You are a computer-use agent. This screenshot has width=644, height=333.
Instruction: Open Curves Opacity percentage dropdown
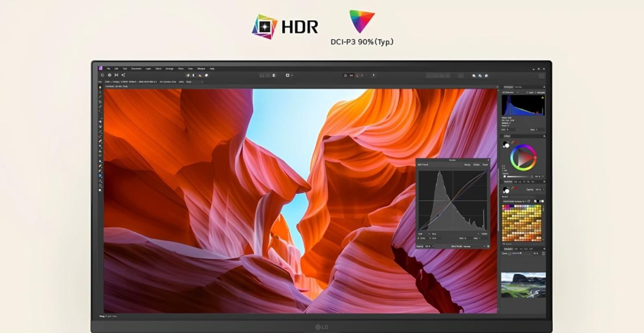pos(429,246)
